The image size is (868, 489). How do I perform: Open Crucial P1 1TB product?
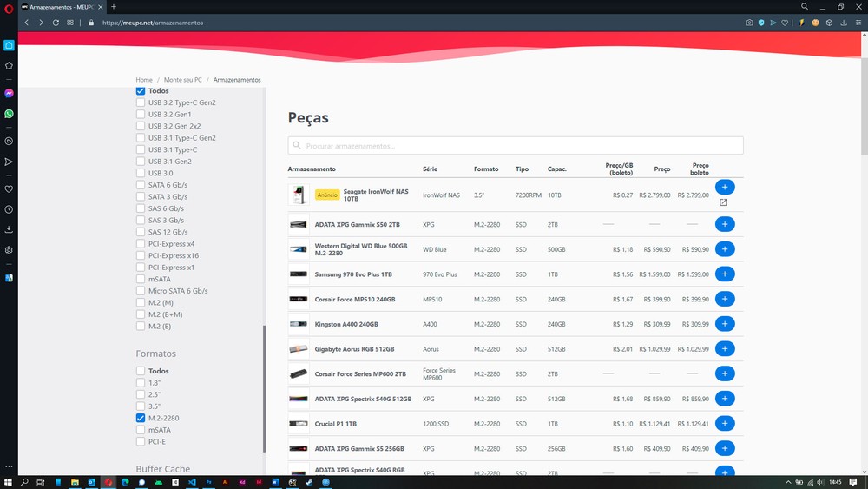(335, 424)
